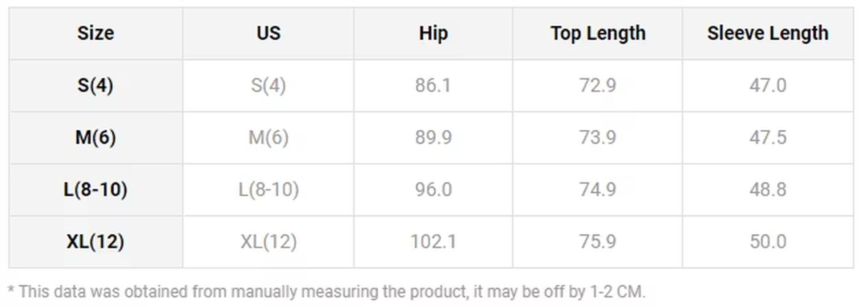This screenshot has width=868, height=307.
Task: Click the Hip column header
Action: pos(433,33)
